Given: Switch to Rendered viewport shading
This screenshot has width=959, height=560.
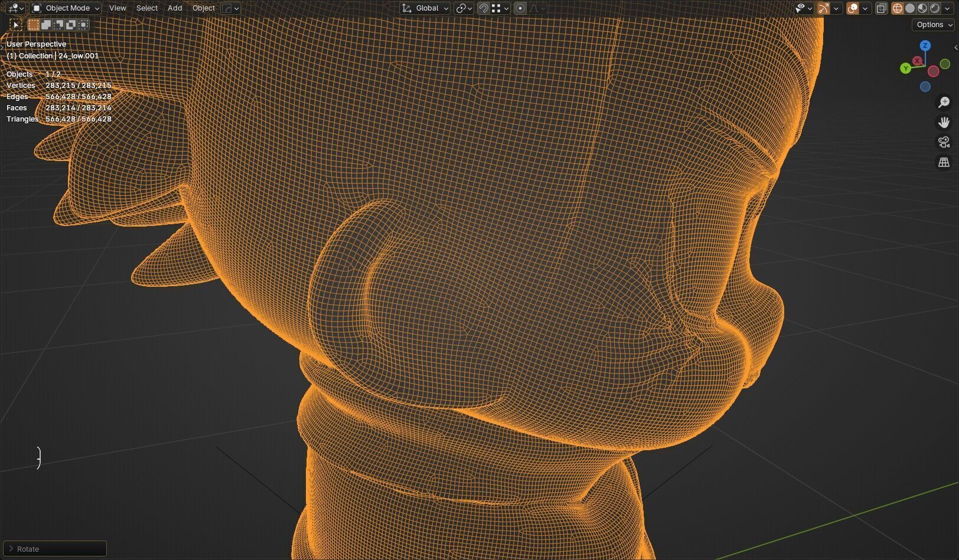Looking at the screenshot, I should [x=935, y=8].
